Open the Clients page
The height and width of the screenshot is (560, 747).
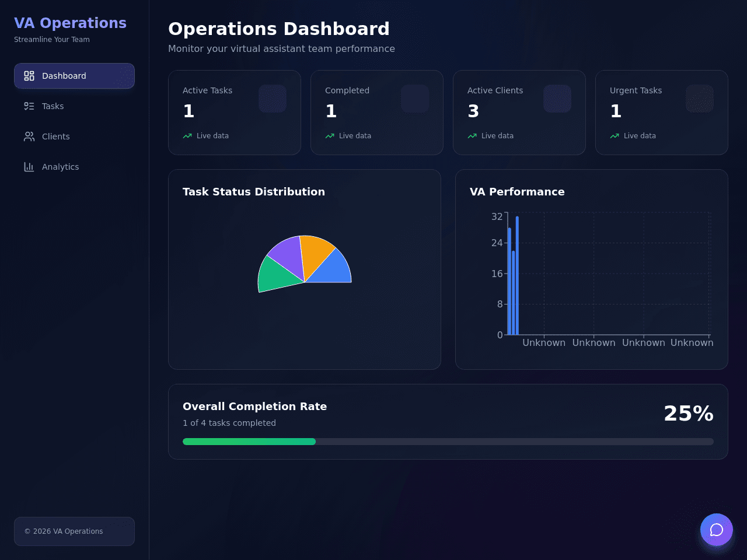[74, 136]
